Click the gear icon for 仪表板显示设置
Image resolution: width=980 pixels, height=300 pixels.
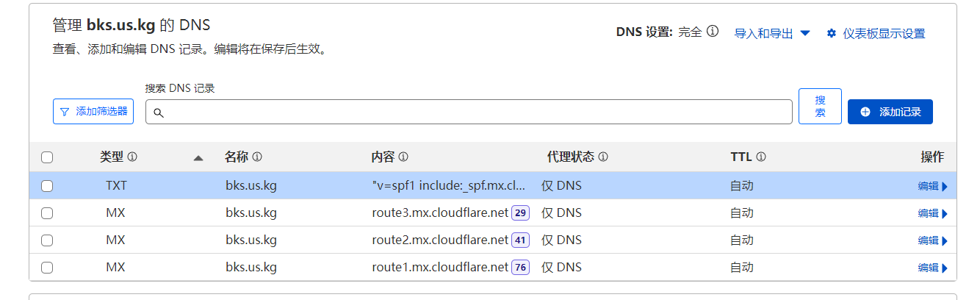[x=832, y=33]
